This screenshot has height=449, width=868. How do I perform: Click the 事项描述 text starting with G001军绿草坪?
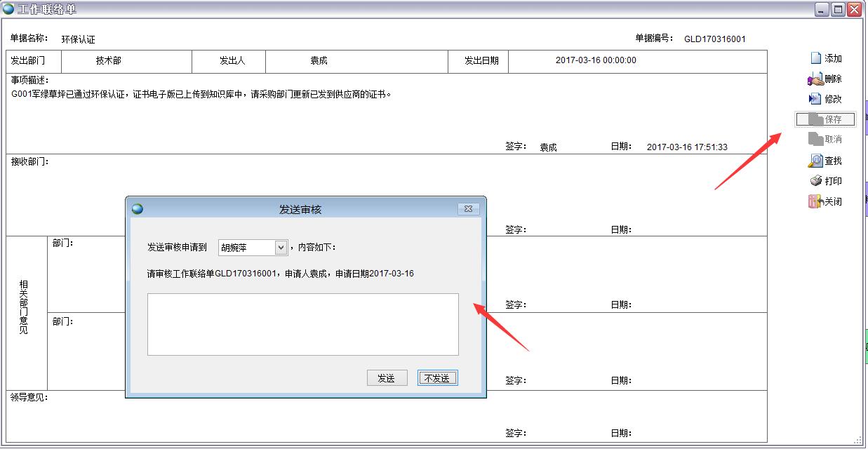point(201,94)
